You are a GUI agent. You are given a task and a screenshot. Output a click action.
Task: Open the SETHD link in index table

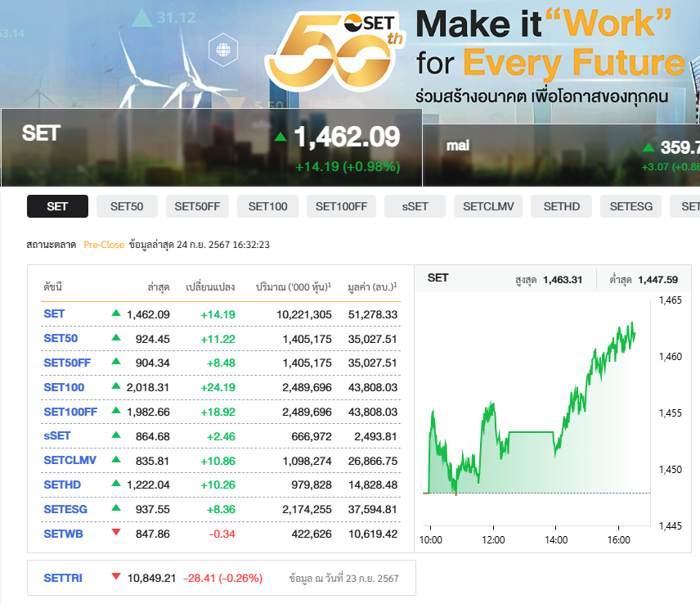(62, 485)
